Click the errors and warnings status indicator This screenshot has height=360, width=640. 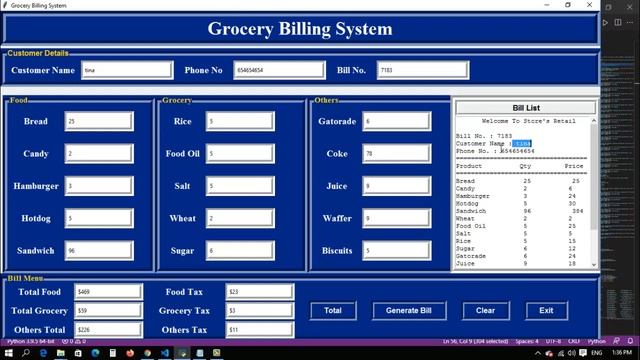tap(74, 341)
